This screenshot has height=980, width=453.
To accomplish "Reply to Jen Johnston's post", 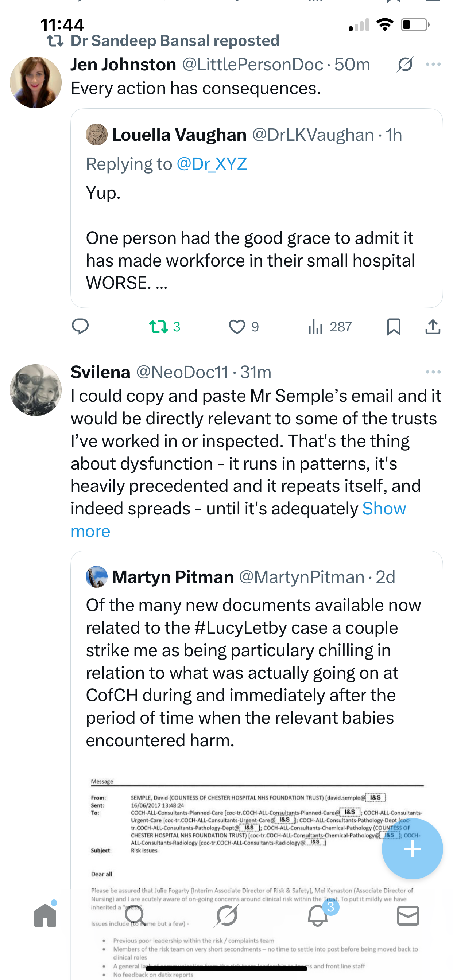I will [80, 326].
